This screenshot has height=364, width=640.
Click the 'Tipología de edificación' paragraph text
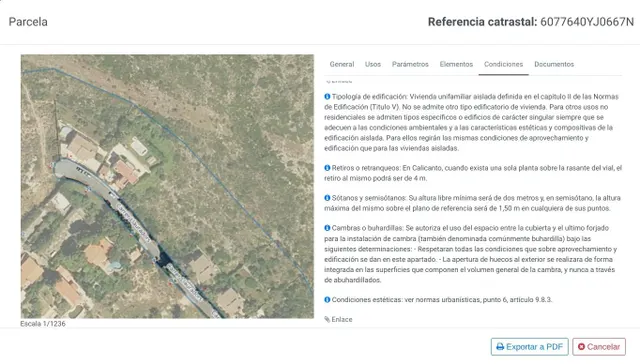(x=471, y=122)
